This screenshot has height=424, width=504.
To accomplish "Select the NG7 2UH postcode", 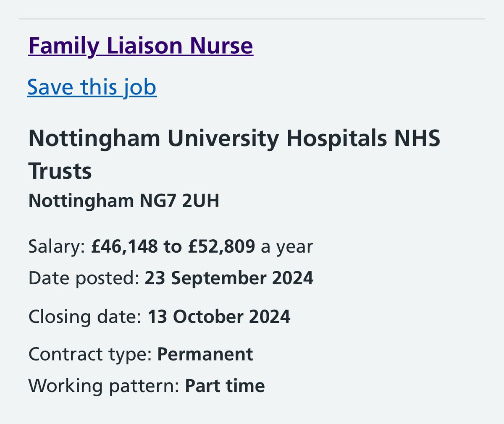I will (x=179, y=201).
